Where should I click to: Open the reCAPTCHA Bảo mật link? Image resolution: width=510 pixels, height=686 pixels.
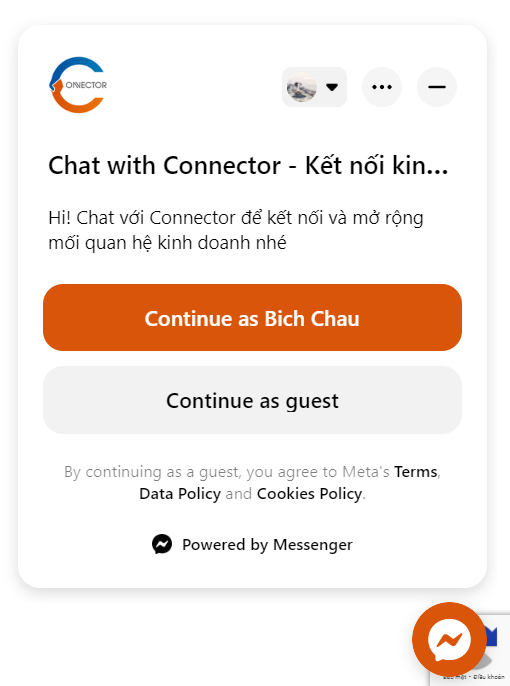point(455,677)
